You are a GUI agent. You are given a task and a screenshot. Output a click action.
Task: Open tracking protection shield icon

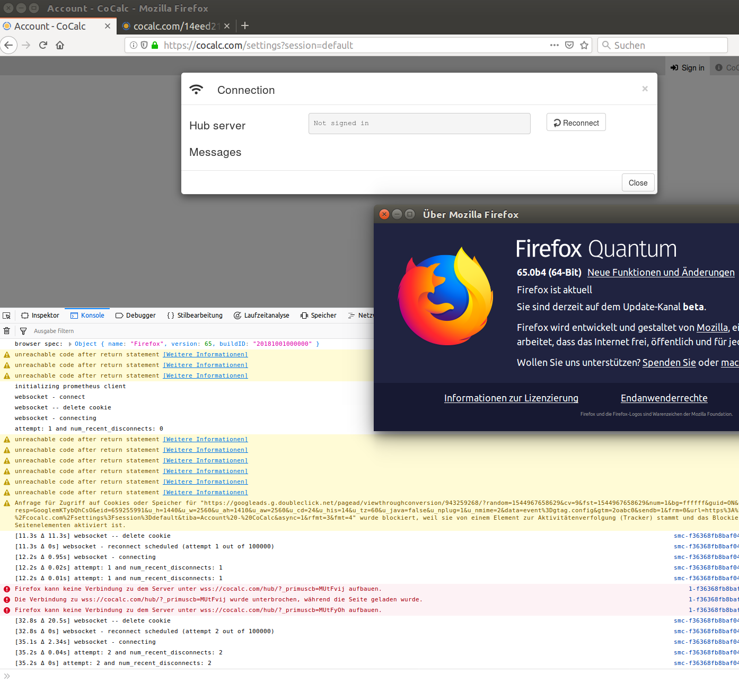pyautogui.click(x=144, y=45)
